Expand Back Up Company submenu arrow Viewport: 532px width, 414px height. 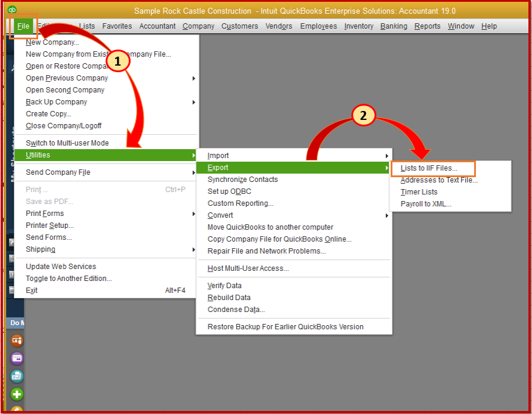194,102
